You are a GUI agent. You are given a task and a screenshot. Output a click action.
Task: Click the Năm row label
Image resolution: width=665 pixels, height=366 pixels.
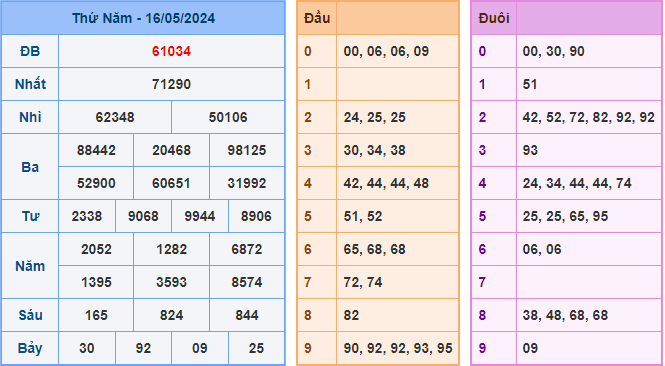point(30,266)
